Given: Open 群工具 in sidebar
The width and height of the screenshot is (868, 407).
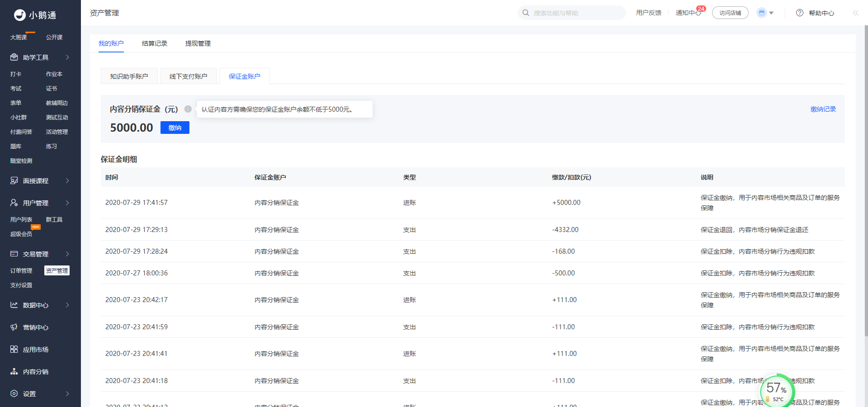Looking at the screenshot, I should tap(54, 219).
